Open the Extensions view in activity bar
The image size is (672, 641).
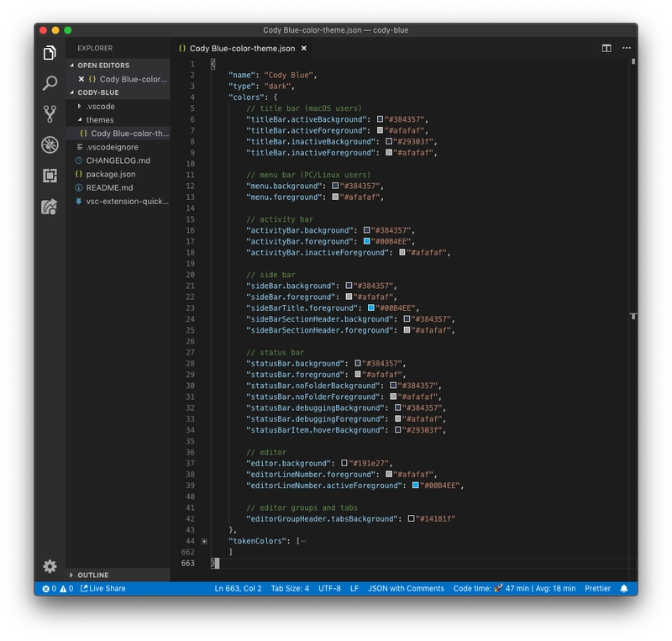pos(50,176)
